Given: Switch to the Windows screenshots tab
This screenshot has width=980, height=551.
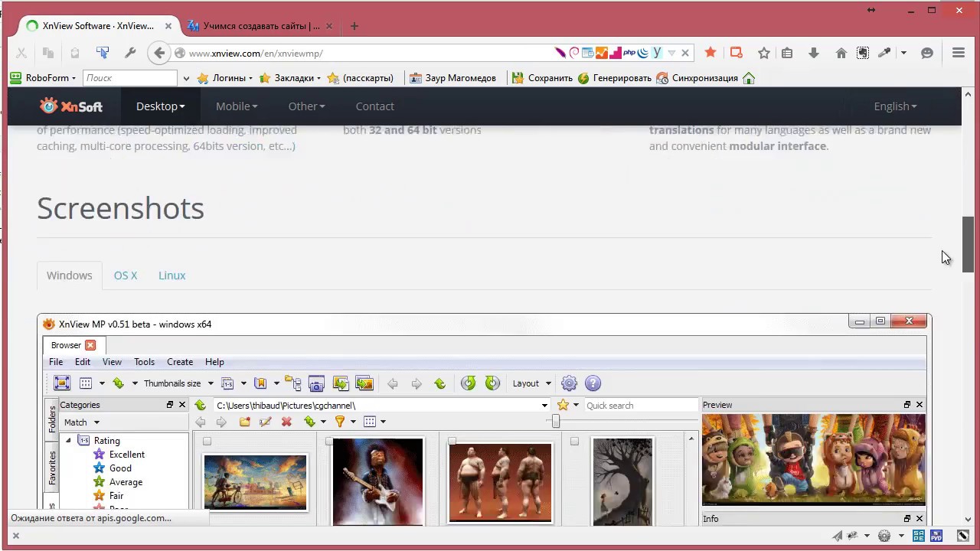Looking at the screenshot, I should click(69, 275).
